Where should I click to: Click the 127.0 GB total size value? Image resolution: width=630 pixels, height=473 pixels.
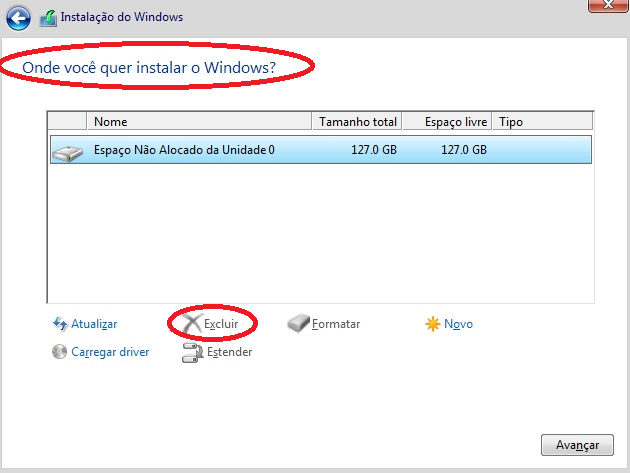374,150
